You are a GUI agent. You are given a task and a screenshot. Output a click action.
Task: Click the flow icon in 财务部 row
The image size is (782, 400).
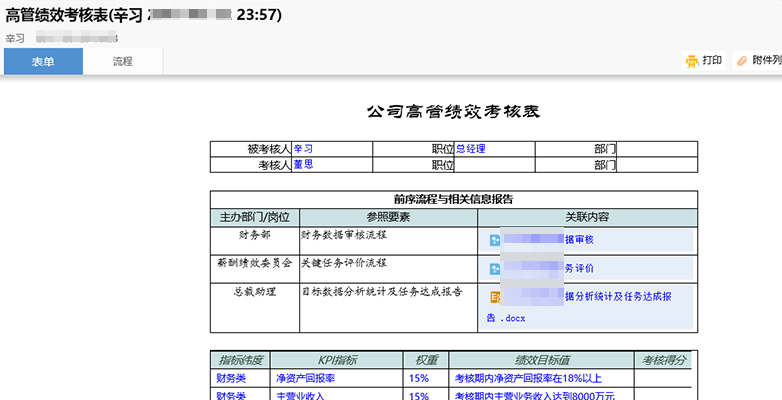[x=494, y=240]
